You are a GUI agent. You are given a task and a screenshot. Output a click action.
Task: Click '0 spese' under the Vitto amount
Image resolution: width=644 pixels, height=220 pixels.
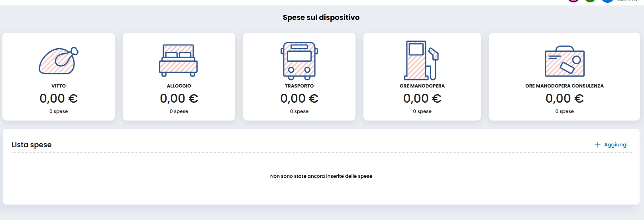pos(59,111)
